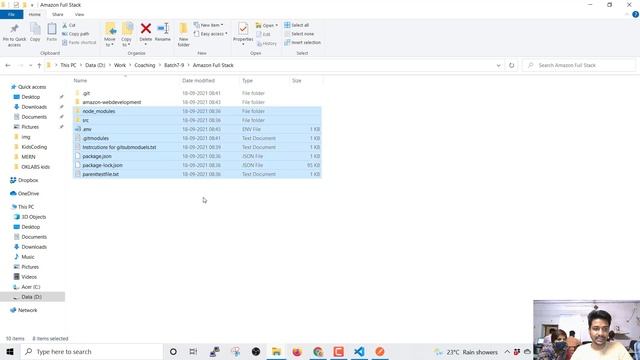Viewport: 640px width, 360px height.
Task: Open MERN folder in sidebar
Action: click(x=28, y=157)
